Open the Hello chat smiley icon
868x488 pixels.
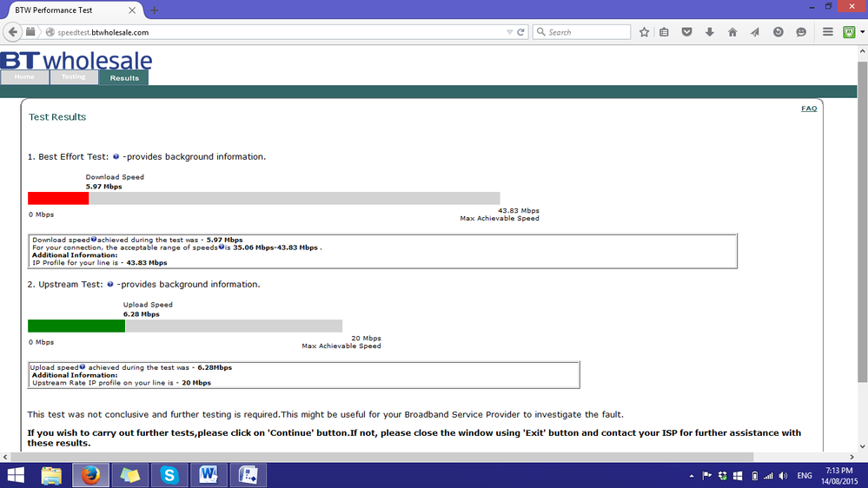pyautogui.click(x=801, y=32)
